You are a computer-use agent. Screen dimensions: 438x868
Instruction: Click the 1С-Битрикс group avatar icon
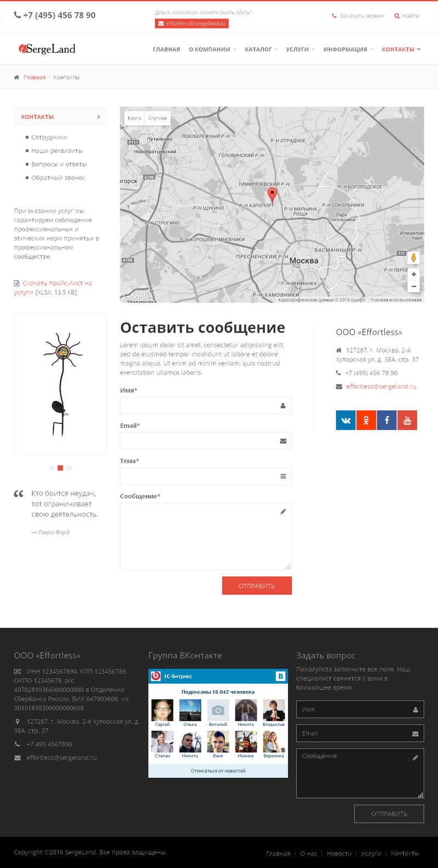[x=156, y=676]
